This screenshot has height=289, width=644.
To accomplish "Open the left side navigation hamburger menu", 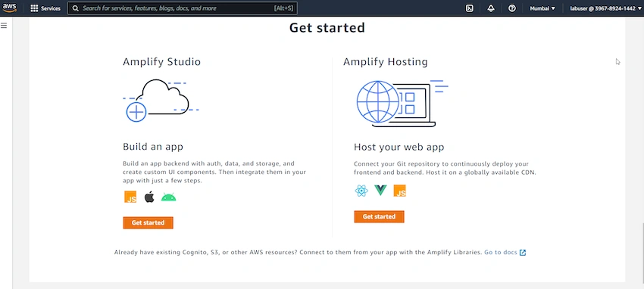I will 4,26.
